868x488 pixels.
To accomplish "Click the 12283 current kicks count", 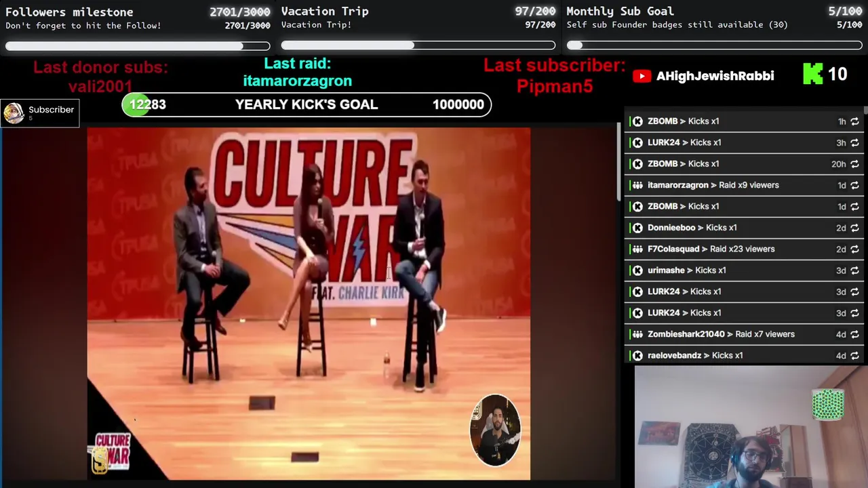I will (147, 104).
